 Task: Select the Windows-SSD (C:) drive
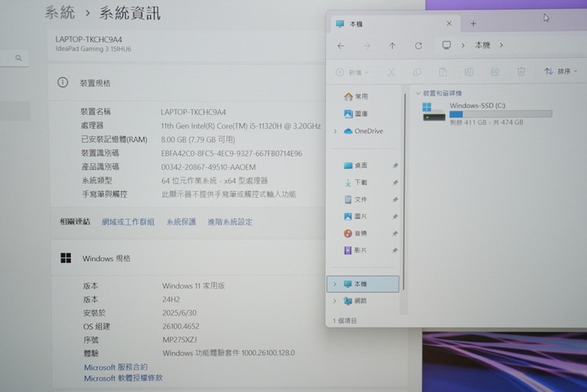(x=487, y=114)
